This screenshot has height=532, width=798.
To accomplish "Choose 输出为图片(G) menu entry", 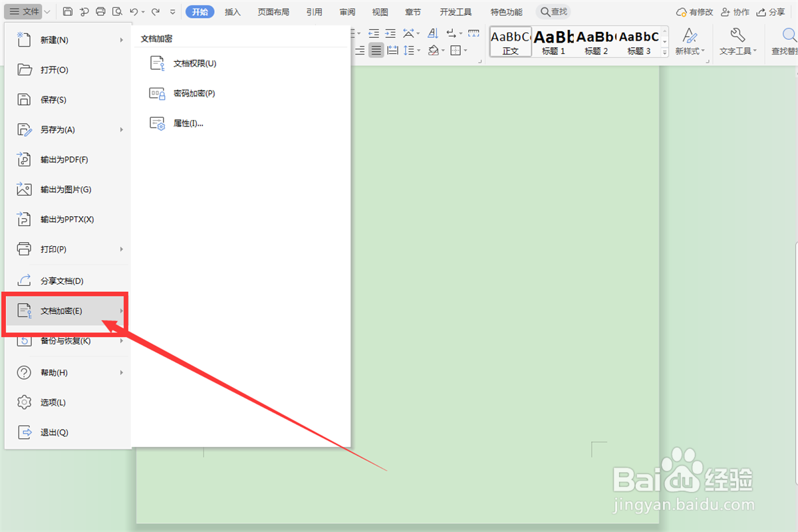I will 68,190.
